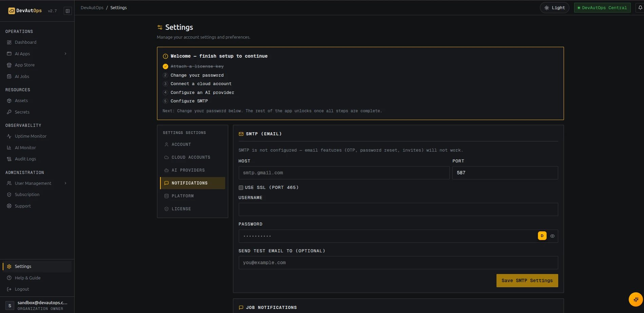
Task: Click the DevAutOps logo icon
Action: point(12,11)
